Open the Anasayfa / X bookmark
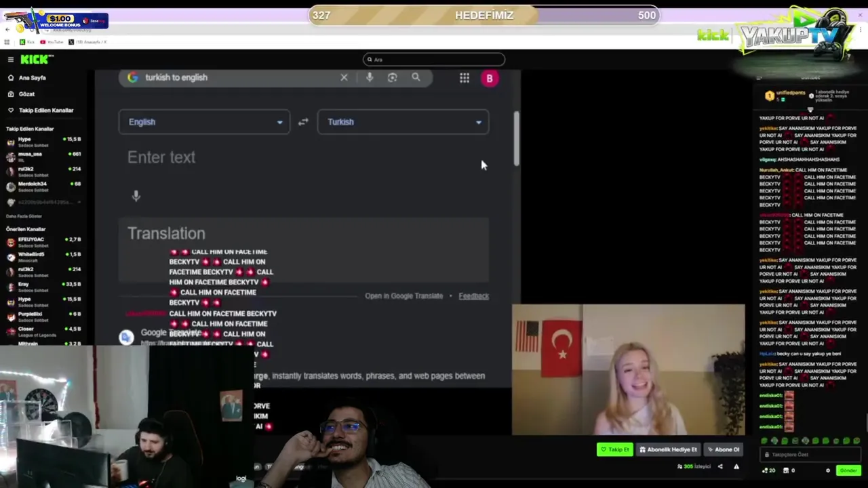868x488 pixels. [x=87, y=42]
